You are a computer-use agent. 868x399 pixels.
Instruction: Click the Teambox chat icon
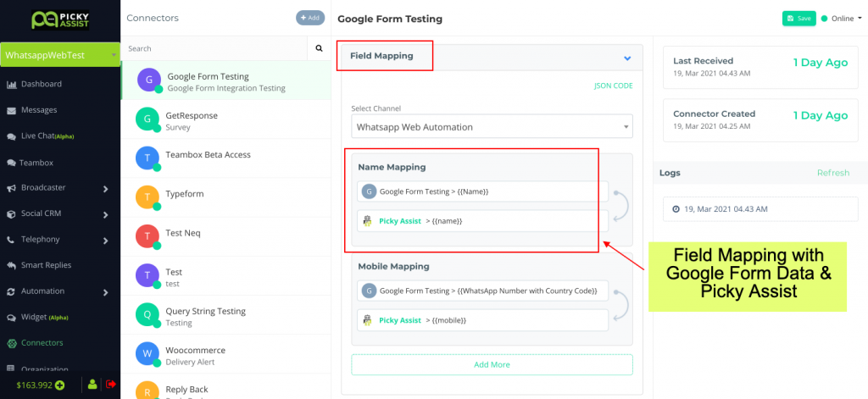coord(11,163)
